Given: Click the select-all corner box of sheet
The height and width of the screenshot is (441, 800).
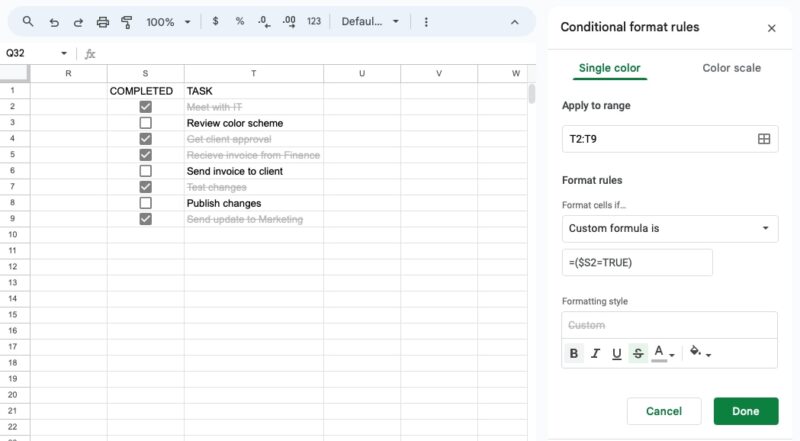Looking at the screenshot, I should click(14, 74).
